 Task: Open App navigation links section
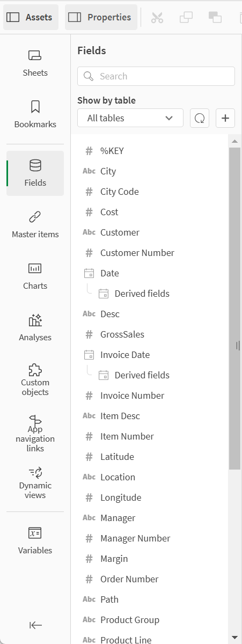point(35,434)
